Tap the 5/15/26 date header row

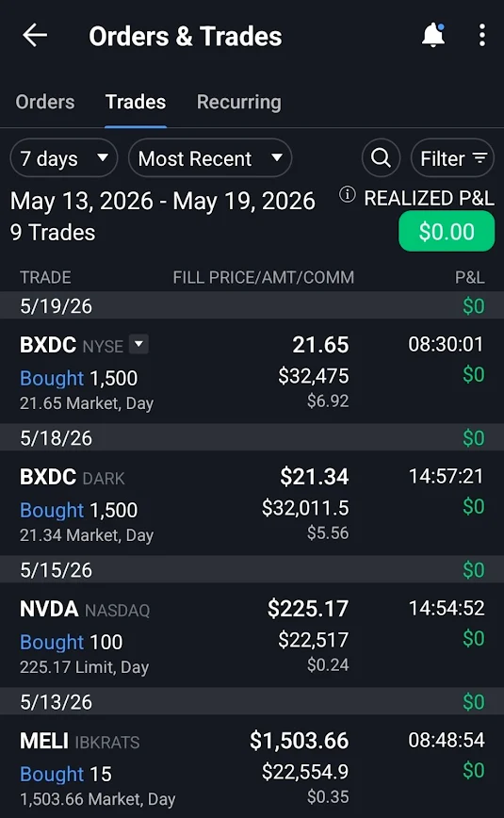(x=252, y=569)
